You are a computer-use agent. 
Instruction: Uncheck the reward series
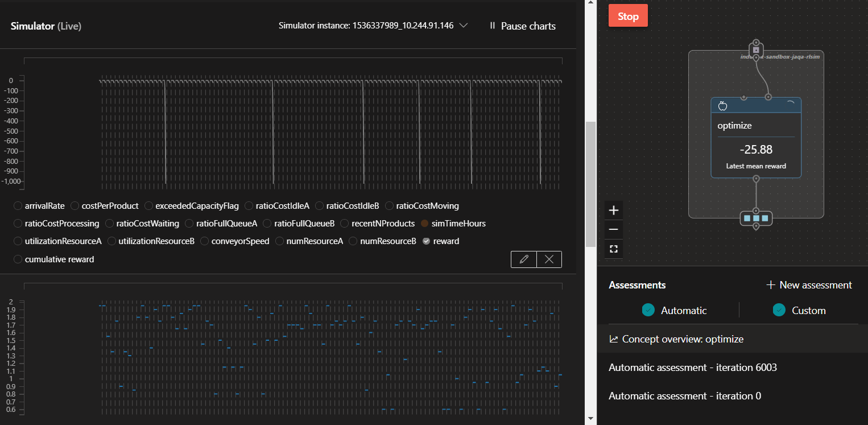click(x=426, y=241)
